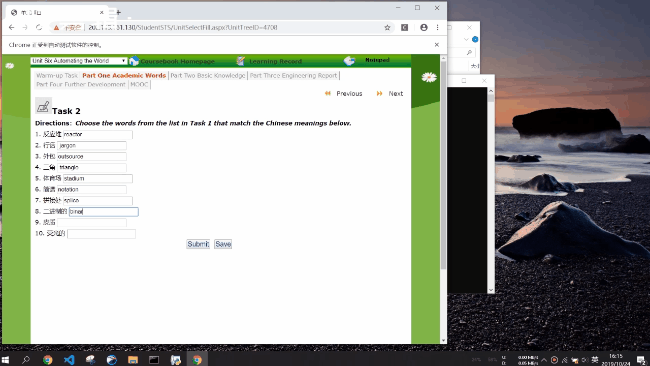The image size is (650, 366).
Task: Save the Task 2 answers
Action: [x=223, y=244]
